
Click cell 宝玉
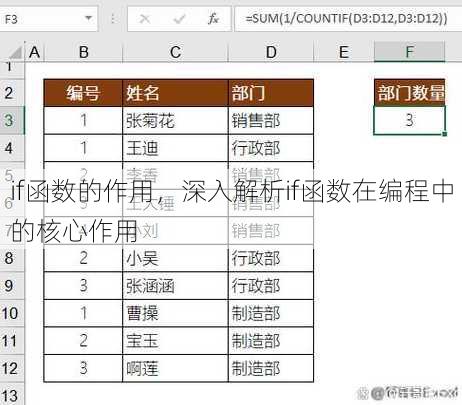coord(175,341)
